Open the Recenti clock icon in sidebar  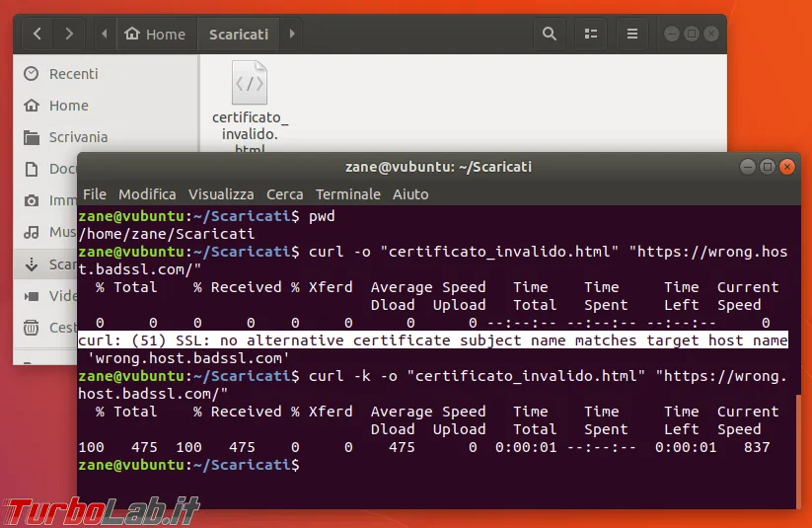tap(31, 74)
